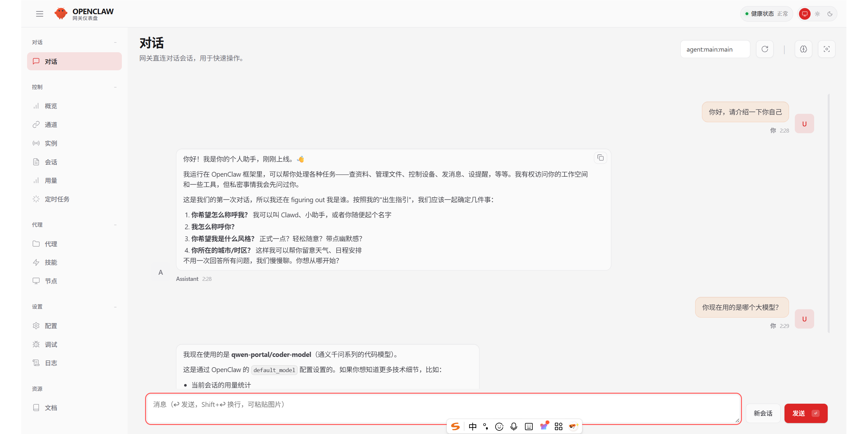Activate voice input on Sogou toolbar
The image size is (868, 434).
pos(514,426)
